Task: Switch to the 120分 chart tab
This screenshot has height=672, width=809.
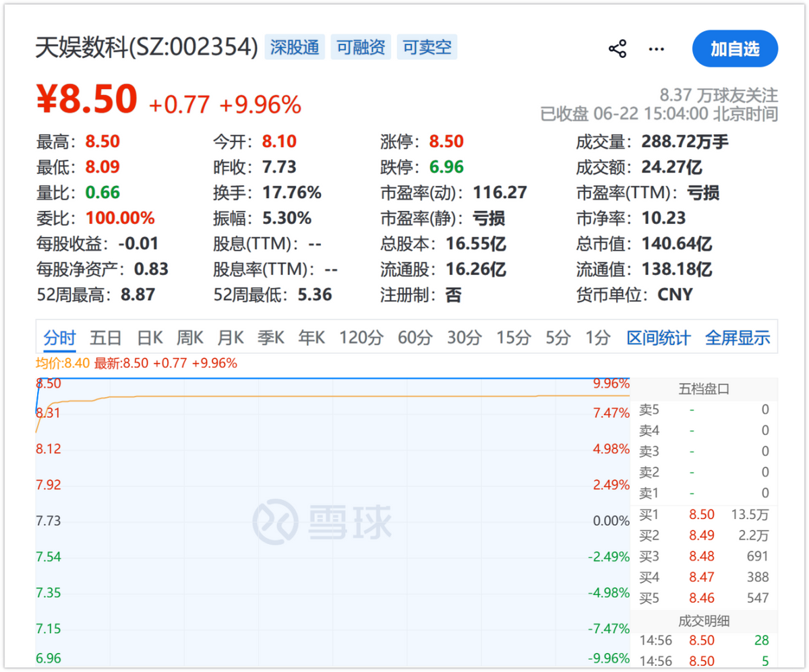Action: (361, 338)
